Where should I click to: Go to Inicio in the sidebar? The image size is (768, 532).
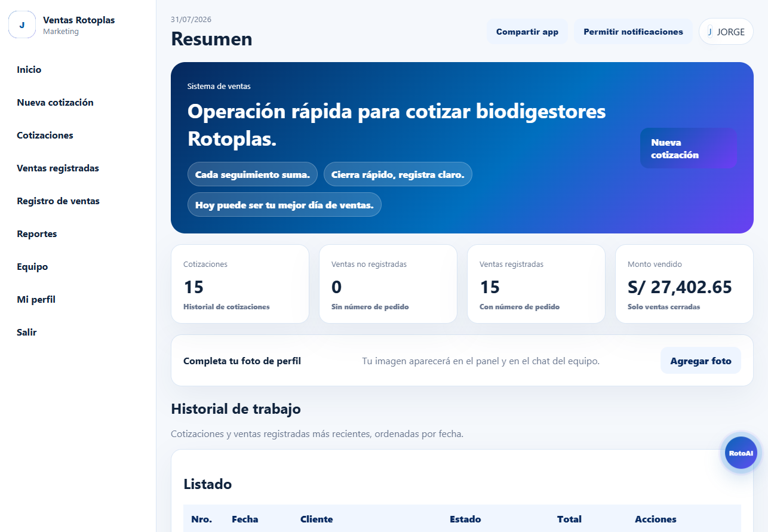(29, 70)
